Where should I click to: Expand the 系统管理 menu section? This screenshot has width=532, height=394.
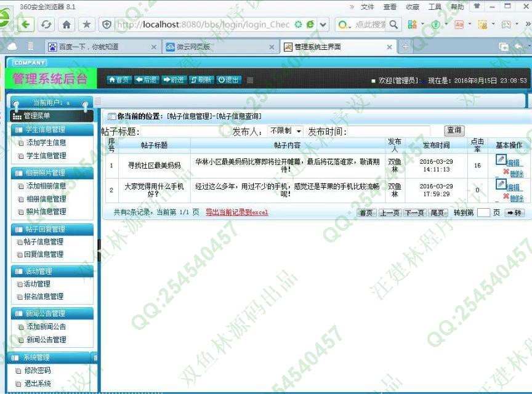pyautogui.click(x=49, y=358)
